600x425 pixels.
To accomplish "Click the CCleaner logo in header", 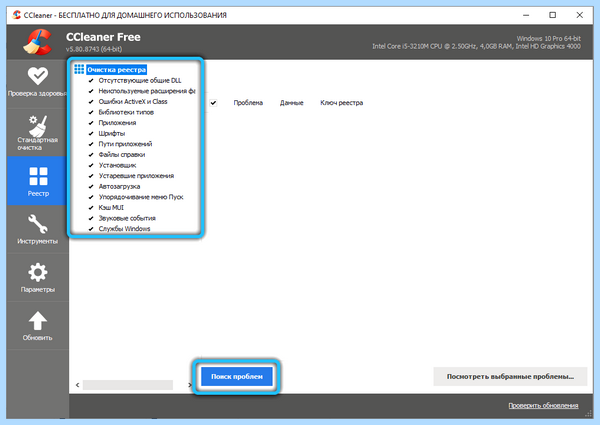I will pos(37,42).
